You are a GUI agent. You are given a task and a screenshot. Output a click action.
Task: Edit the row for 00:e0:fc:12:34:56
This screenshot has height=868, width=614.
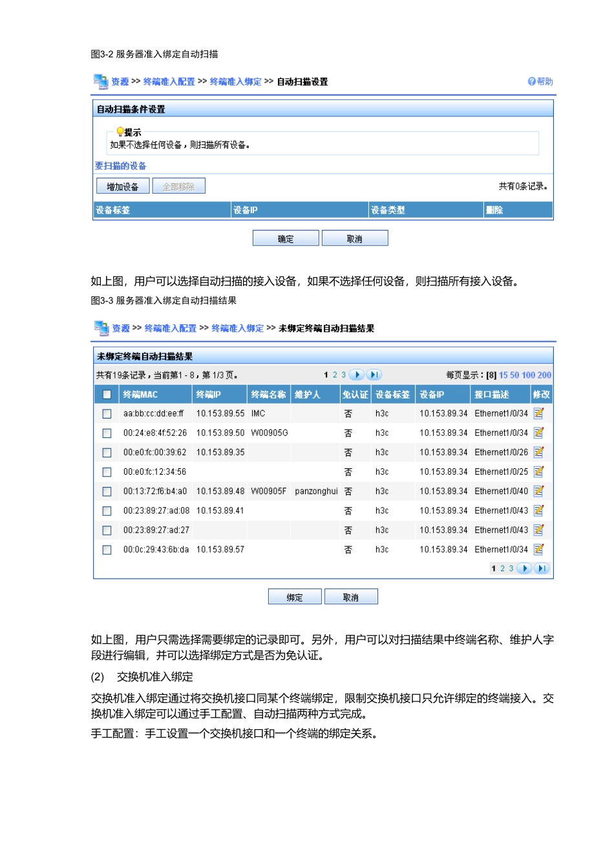[x=538, y=471]
